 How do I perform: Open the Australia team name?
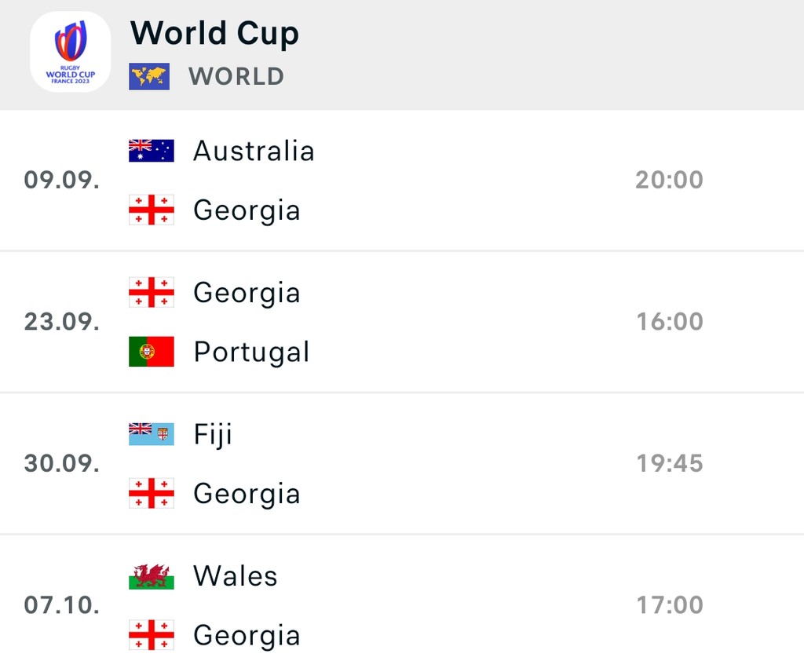tap(254, 151)
